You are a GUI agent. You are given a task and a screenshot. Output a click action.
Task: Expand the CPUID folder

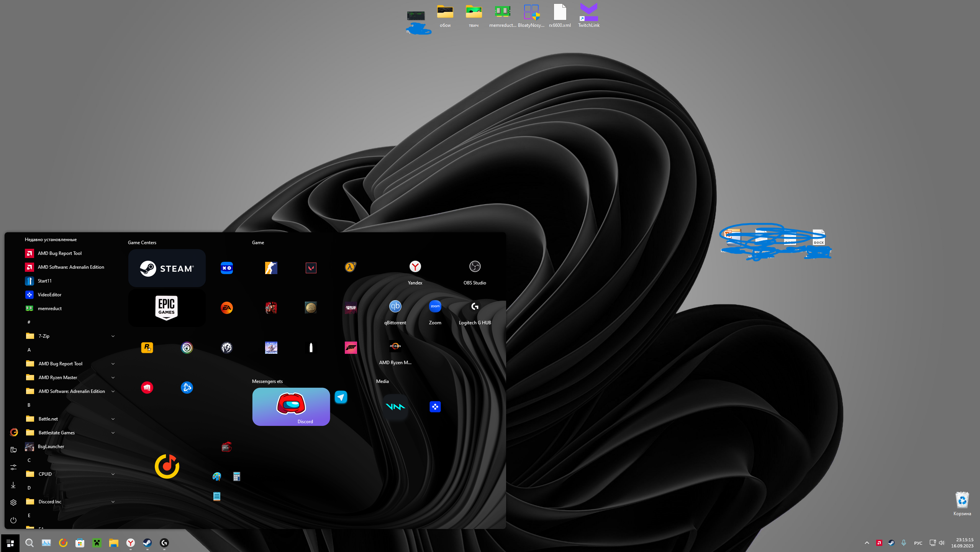coord(113,474)
